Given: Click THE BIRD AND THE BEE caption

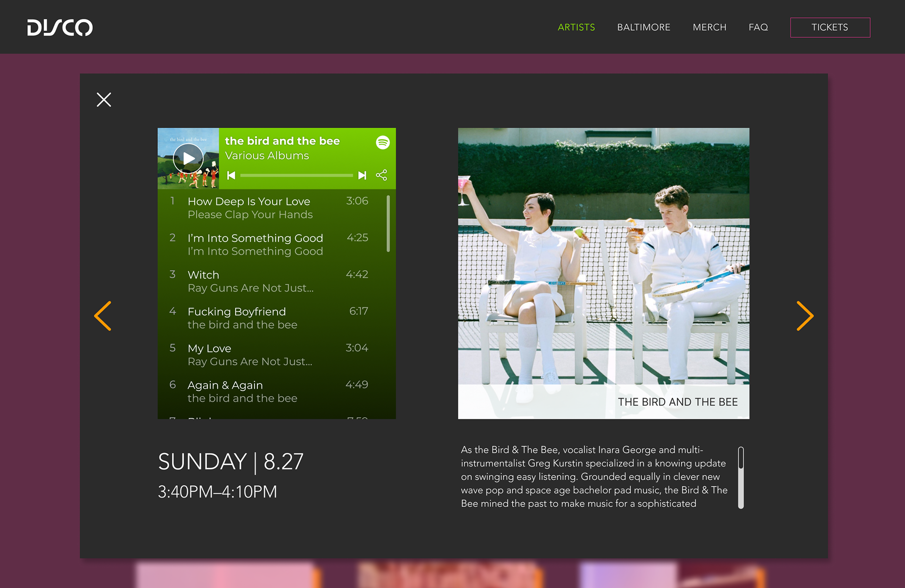Looking at the screenshot, I should click(x=678, y=402).
